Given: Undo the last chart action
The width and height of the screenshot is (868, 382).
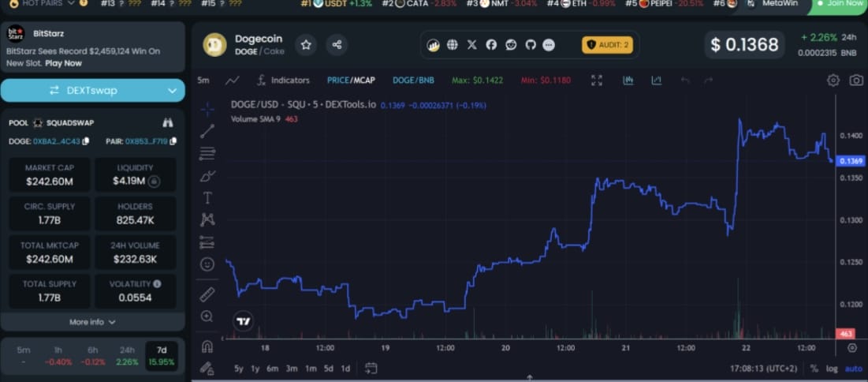Looking at the screenshot, I should (x=685, y=81).
